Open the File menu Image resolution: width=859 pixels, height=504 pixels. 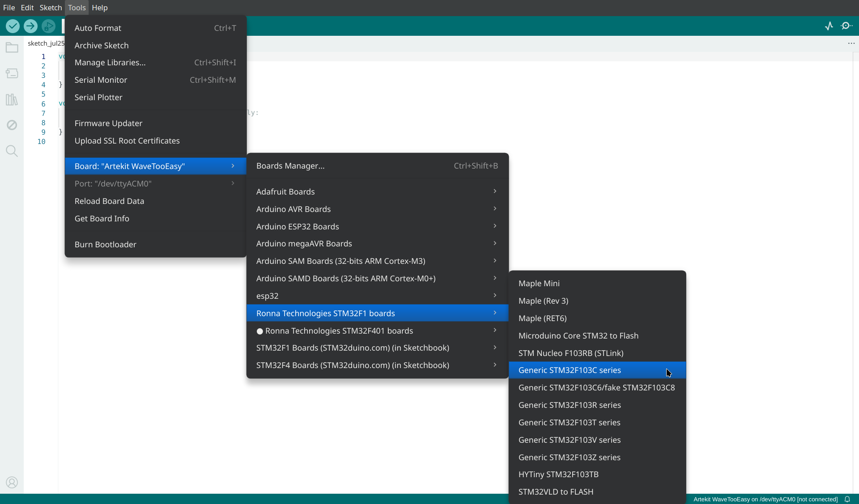[x=9, y=8]
